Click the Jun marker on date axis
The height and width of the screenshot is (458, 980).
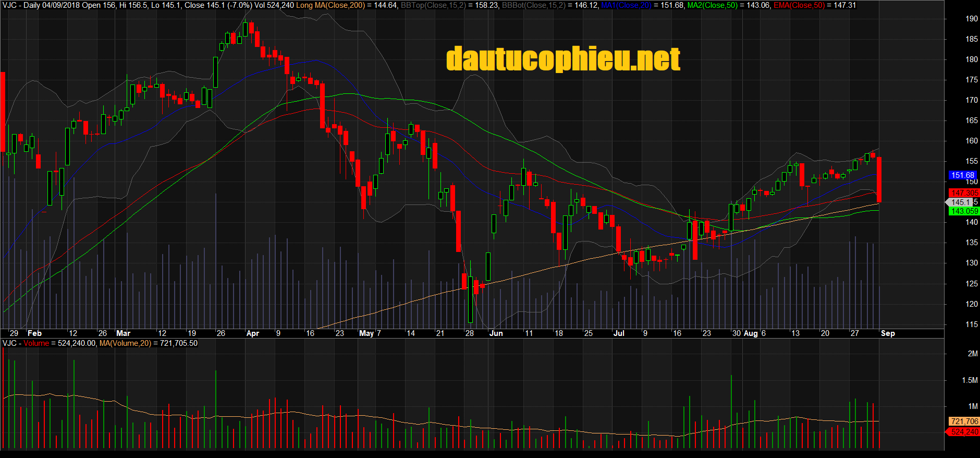pyautogui.click(x=496, y=333)
